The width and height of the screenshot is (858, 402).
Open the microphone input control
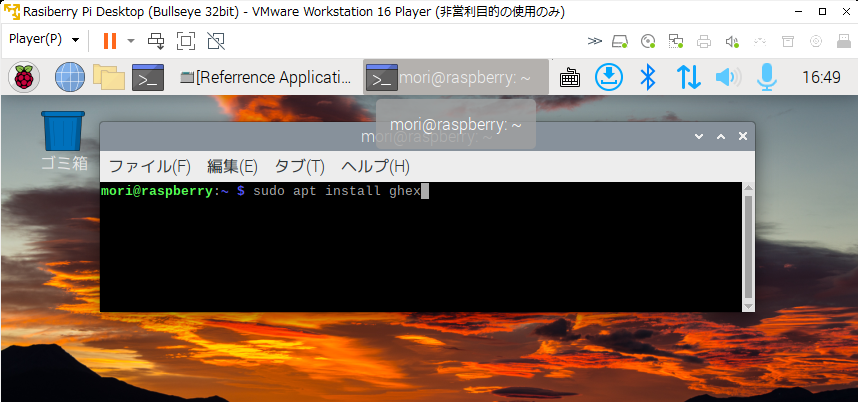(767, 77)
